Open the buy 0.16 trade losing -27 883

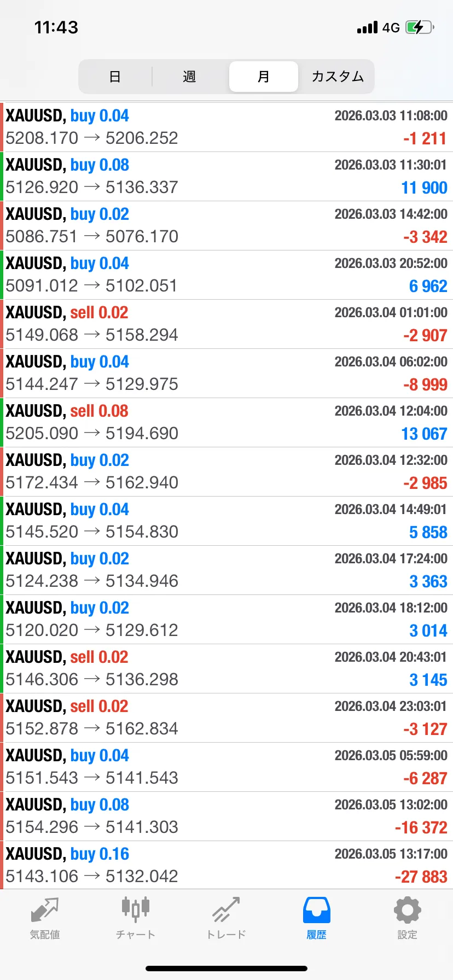coord(226,865)
